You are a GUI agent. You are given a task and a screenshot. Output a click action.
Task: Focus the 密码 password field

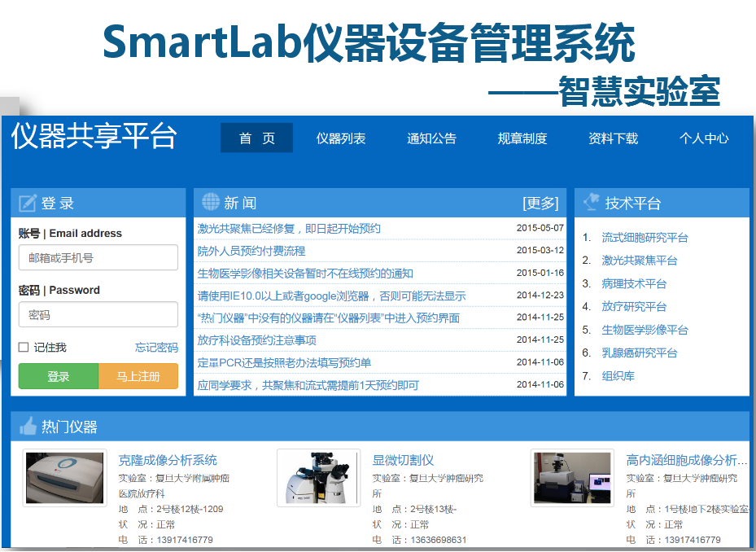[98, 314]
